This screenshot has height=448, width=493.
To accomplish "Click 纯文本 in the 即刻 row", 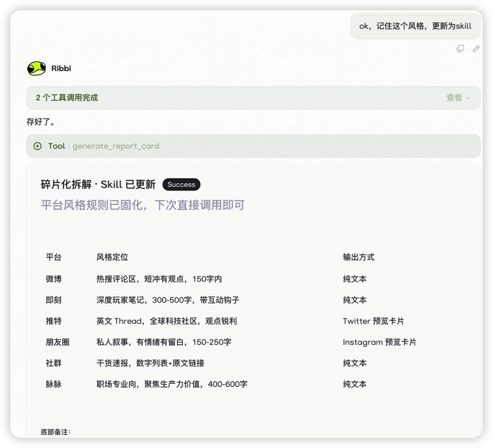I will point(355,300).
